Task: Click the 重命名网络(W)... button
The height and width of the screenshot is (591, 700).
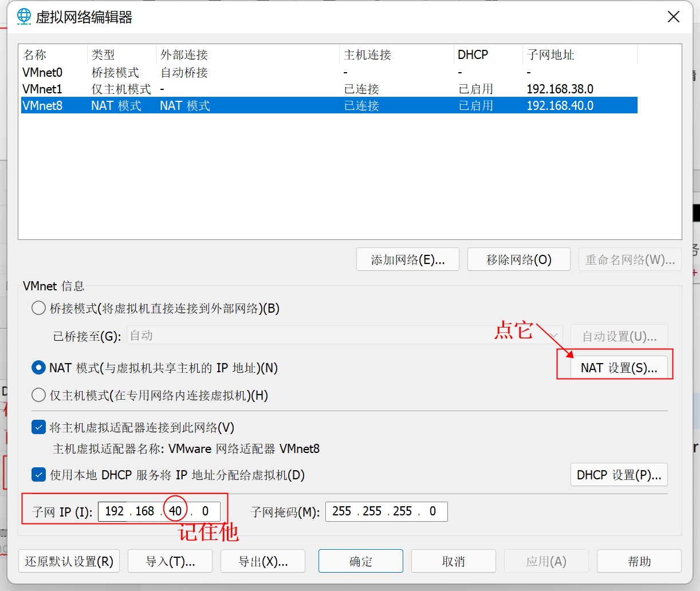Action: coord(630,259)
